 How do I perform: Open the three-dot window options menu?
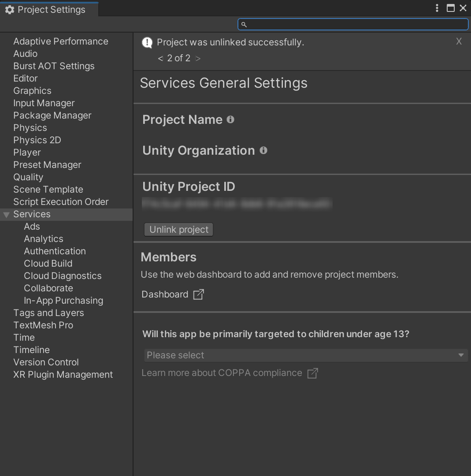click(437, 8)
